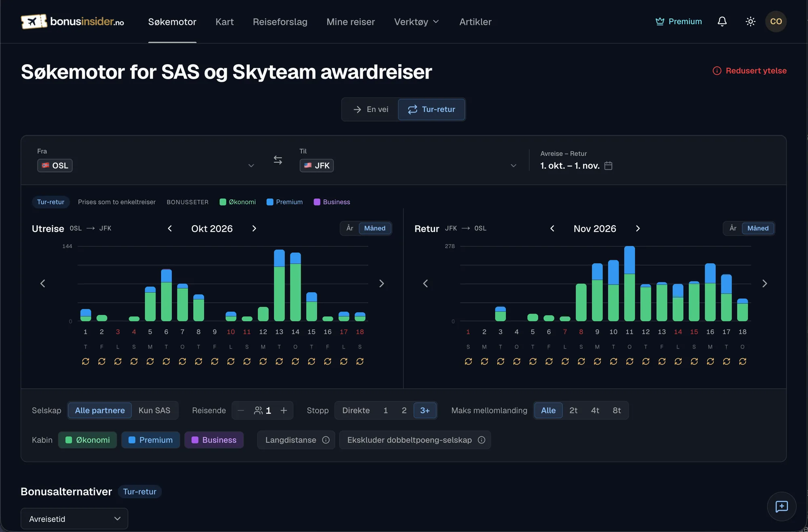The image size is (808, 532).
Task: Set max layover to 2t
Action: coord(573,411)
